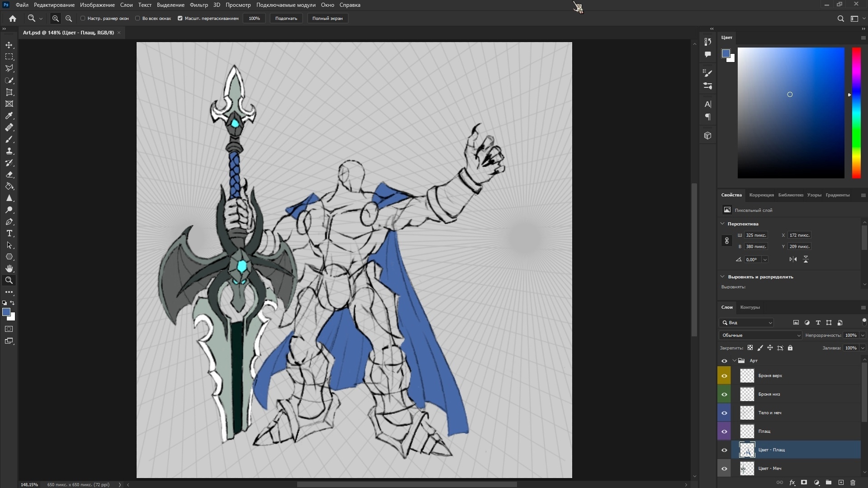
Task: Select the Move tool
Action: (x=9, y=45)
